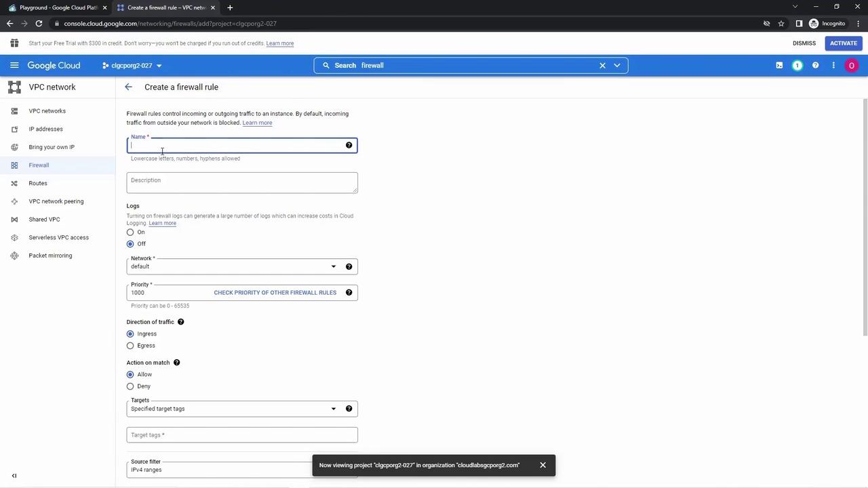Close the project notification toast

(542, 465)
